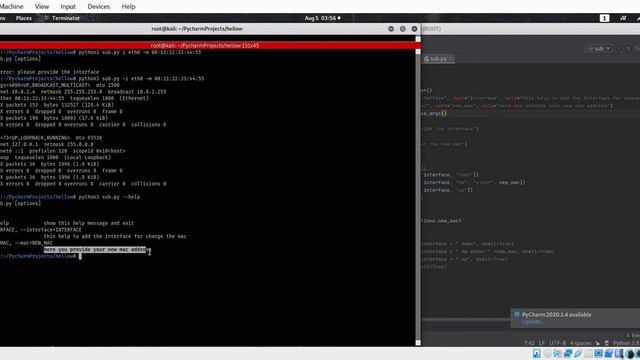This screenshot has height=360, width=640.
Task: Click the options.new_mac code line in PyCharm
Action: point(441,221)
